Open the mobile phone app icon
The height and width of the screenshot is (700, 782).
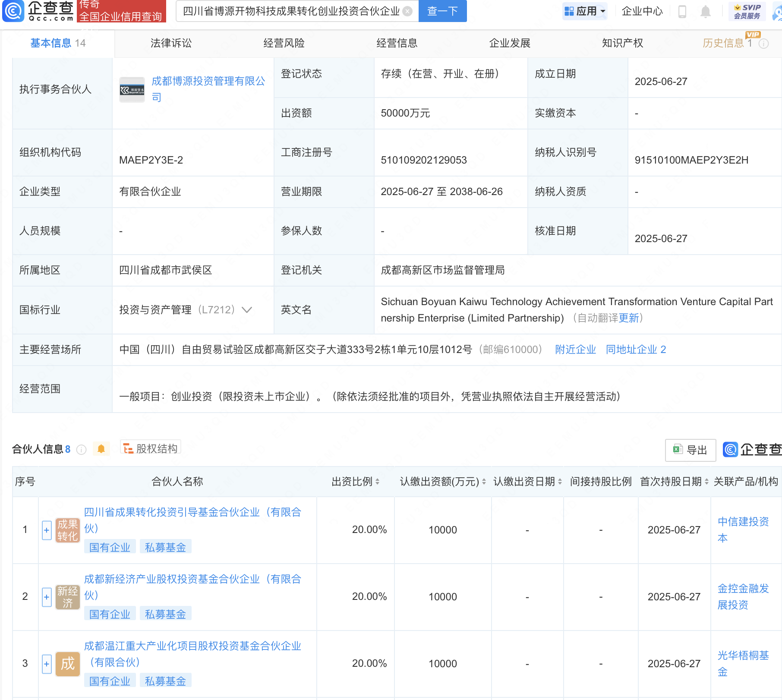pyautogui.click(x=682, y=11)
